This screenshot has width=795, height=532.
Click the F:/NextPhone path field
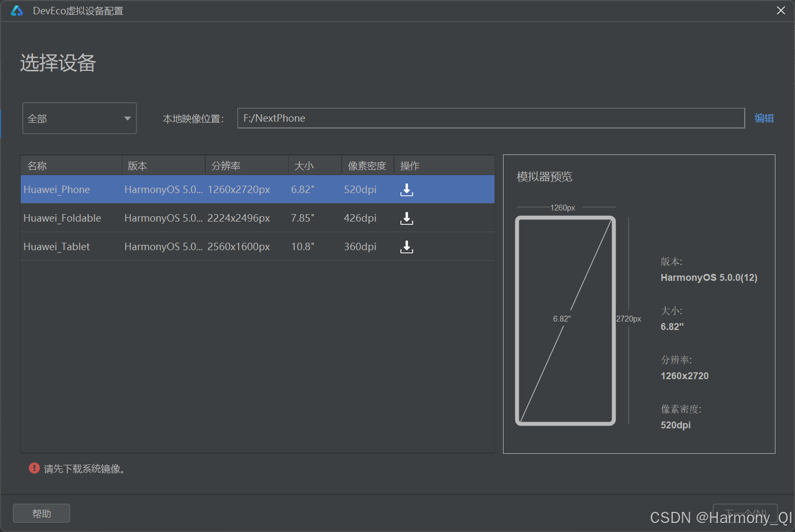coord(491,118)
